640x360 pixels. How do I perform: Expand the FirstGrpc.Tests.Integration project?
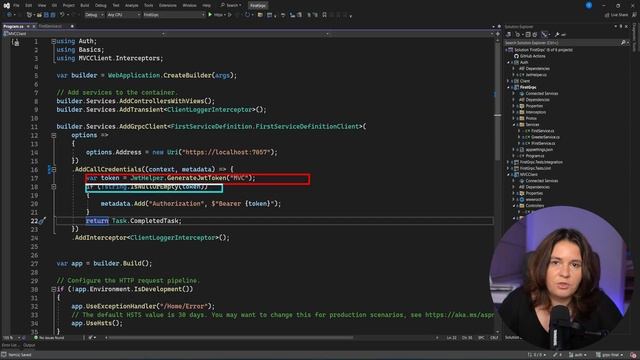click(509, 162)
